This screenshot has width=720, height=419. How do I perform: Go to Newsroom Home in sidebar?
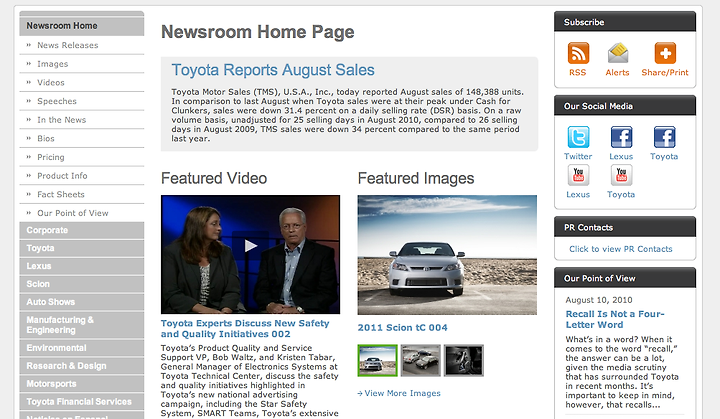tap(82, 26)
